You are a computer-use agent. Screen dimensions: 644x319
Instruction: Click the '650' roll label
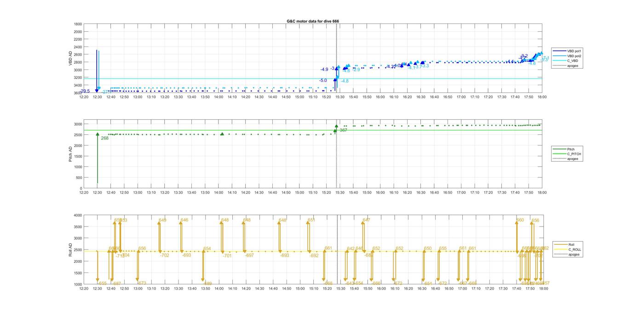point(428,249)
